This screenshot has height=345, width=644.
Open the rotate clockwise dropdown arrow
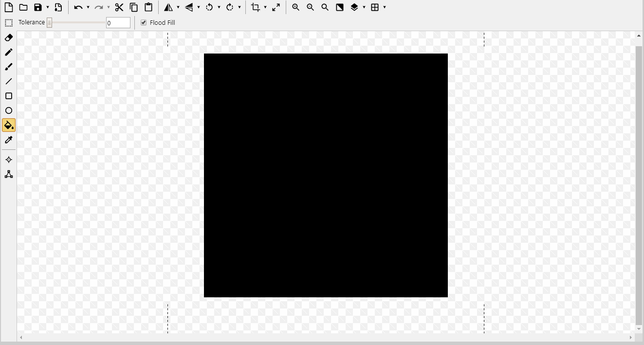coord(239,7)
